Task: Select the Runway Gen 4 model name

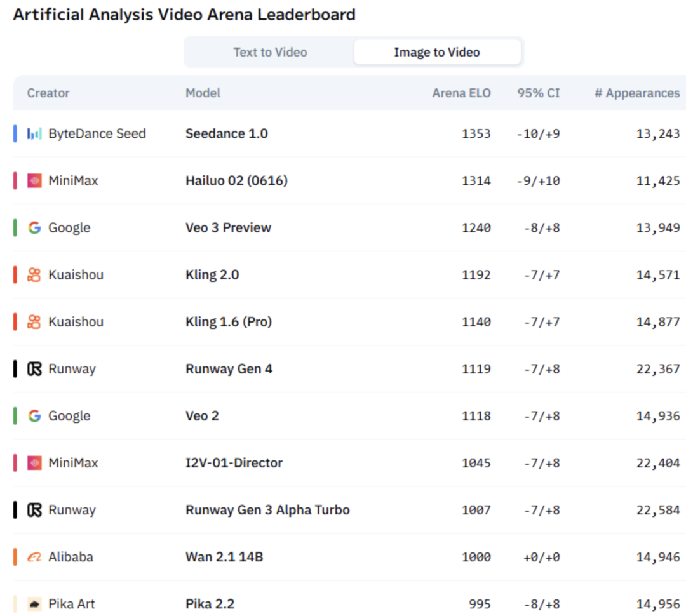Action: pyautogui.click(x=229, y=369)
